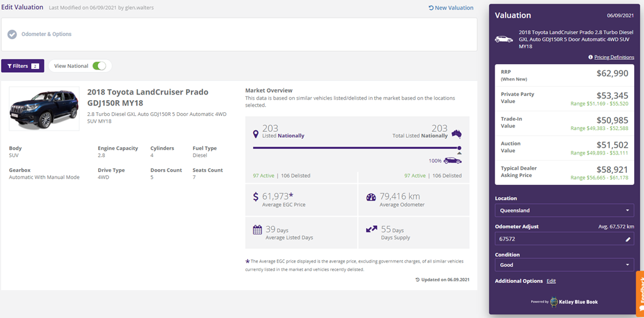644x318 pixels.
Task: Click the Kelley Blue Book logo
Action: pyautogui.click(x=573, y=302)
